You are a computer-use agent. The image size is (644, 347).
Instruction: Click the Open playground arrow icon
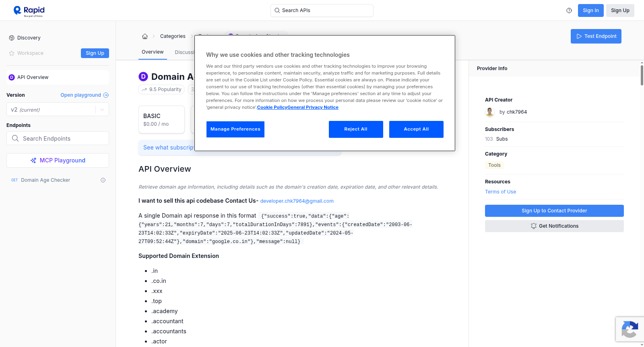(106, 95)
